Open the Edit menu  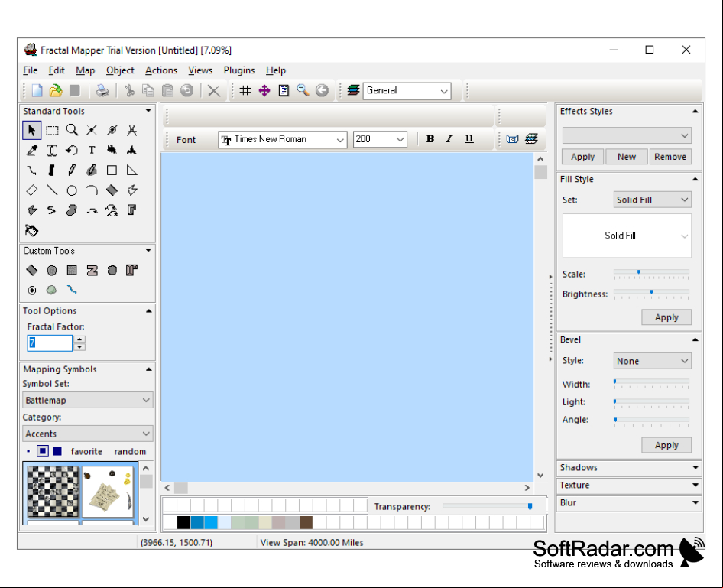(x=57, y=70)
